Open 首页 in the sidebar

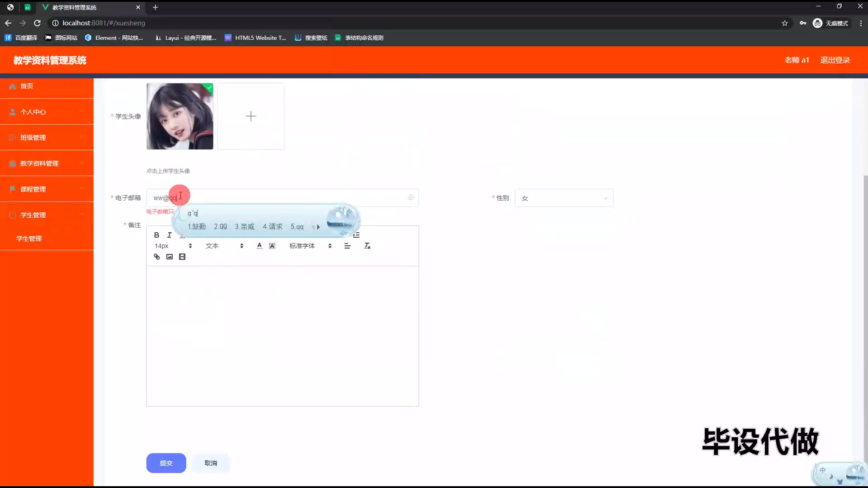click(x=47, y=86)
